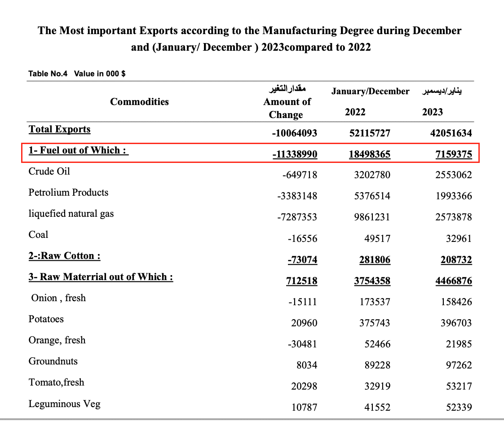The image size is (504, 421).
Task: Select '3- Raw Materrial out of Which' heading
Action: click(101, 277)
